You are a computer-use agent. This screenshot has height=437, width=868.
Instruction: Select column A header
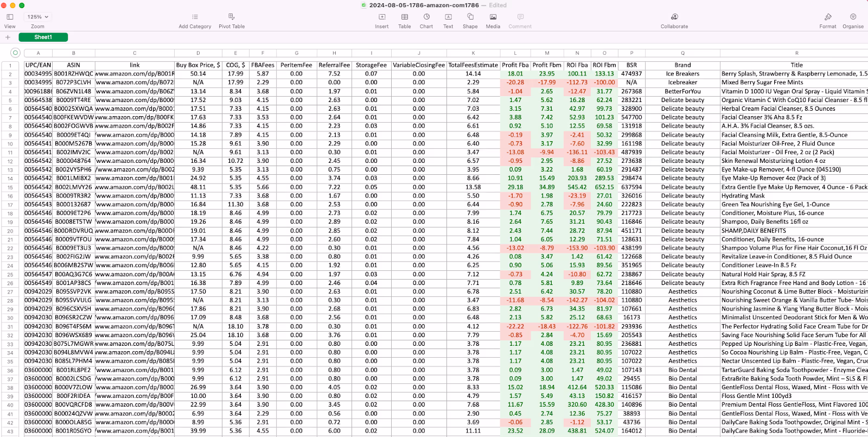click(38, 53)
